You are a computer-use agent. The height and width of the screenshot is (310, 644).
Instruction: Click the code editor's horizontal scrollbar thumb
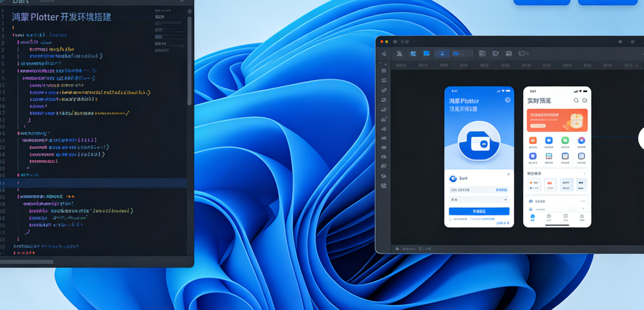[x=27, y=262]
